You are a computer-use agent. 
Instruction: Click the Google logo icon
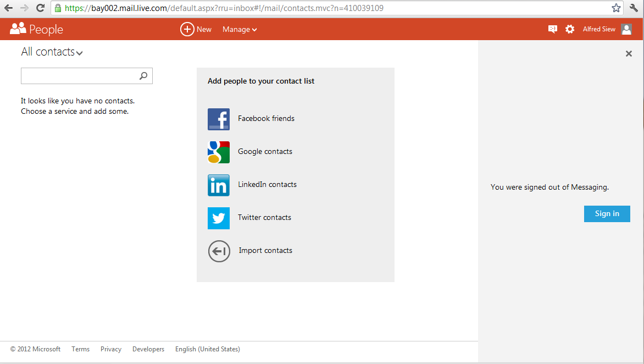[x=219, y=152]
